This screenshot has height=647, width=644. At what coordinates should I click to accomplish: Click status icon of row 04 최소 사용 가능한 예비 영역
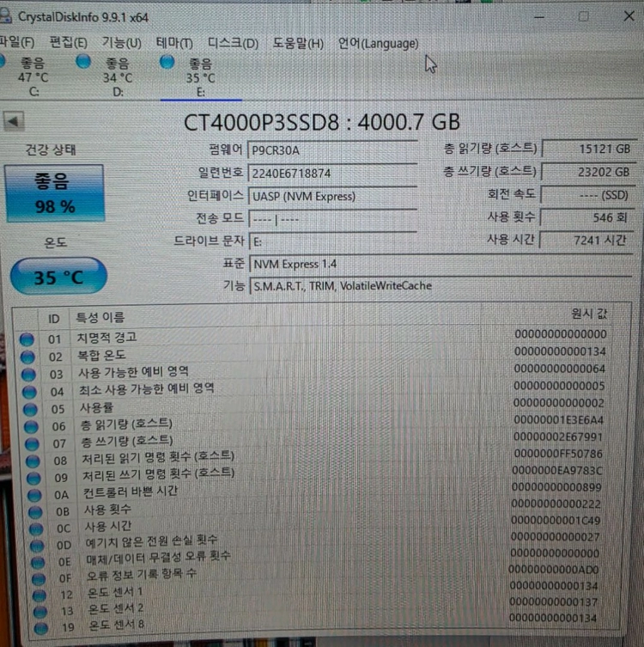pos(29,392)
